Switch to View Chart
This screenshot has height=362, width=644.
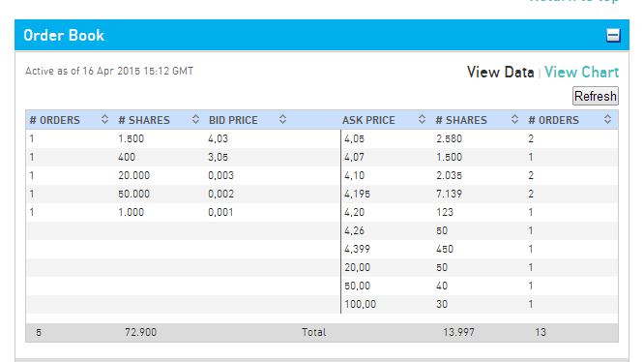[581, 73]
